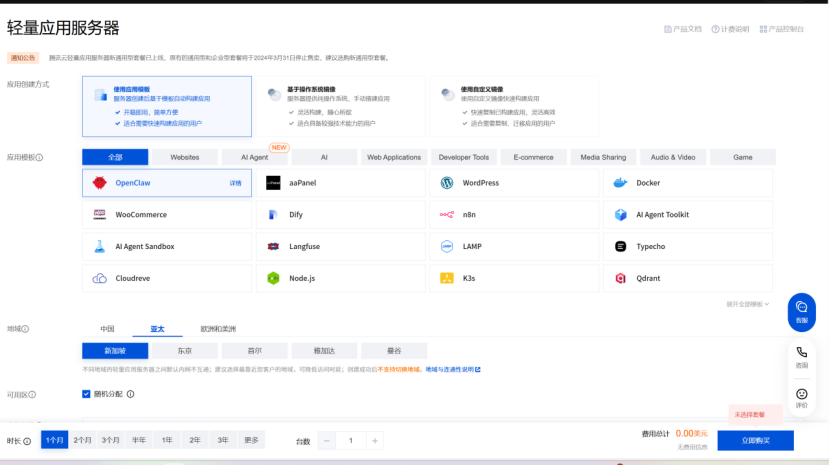Image resolution: width=829 pixels, height=465 pixels.
Task: Expand all templates with 展开全部模板
Action: (x=747, y=303)
